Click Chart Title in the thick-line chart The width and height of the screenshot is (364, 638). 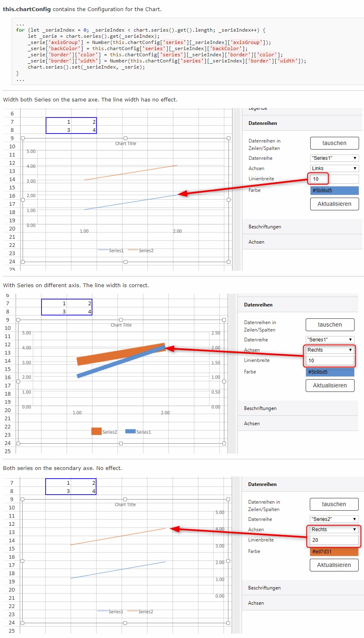tap(121, 325)
